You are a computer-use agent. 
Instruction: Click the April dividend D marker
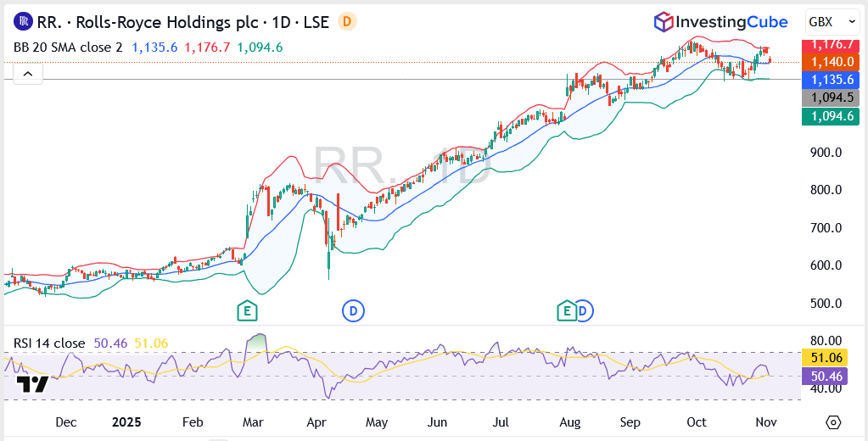(353, 311)
